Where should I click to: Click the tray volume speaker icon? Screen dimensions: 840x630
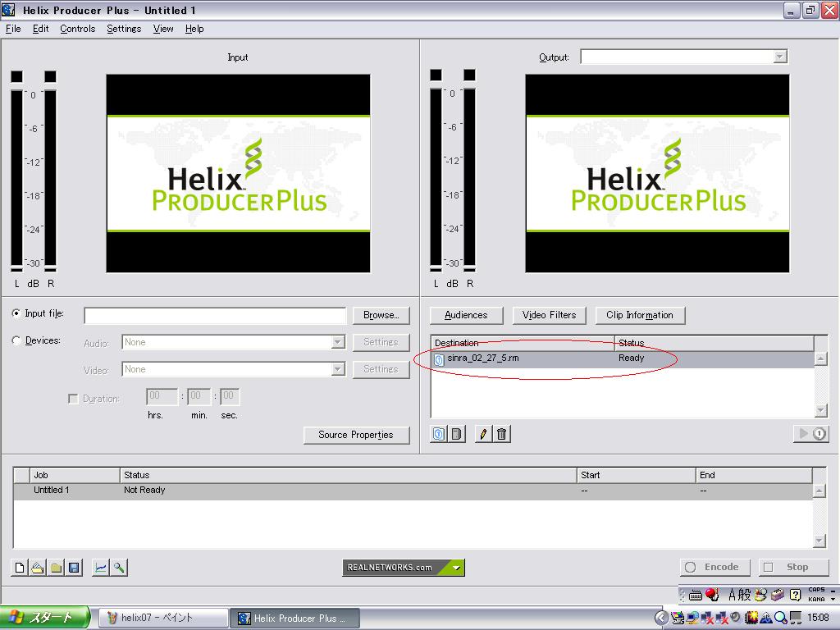pyautogui.click(x=735, y=618)
